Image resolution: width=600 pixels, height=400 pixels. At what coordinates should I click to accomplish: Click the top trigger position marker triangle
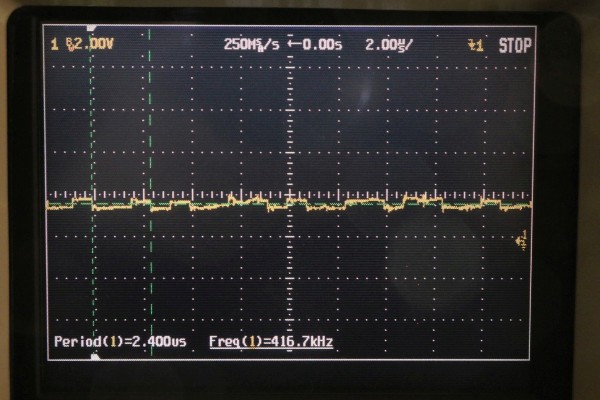[x=92, y=29]
